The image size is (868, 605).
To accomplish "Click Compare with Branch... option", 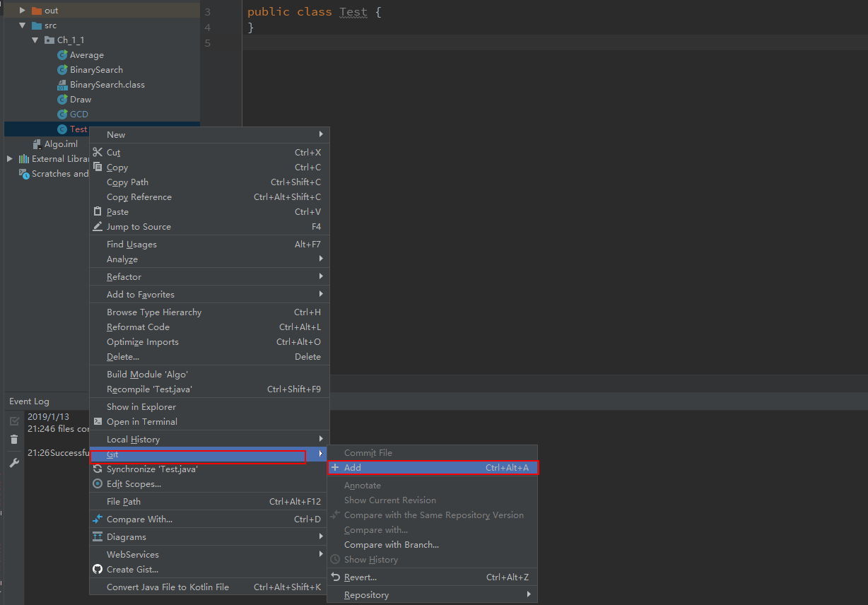I will [x=391, y=545].
